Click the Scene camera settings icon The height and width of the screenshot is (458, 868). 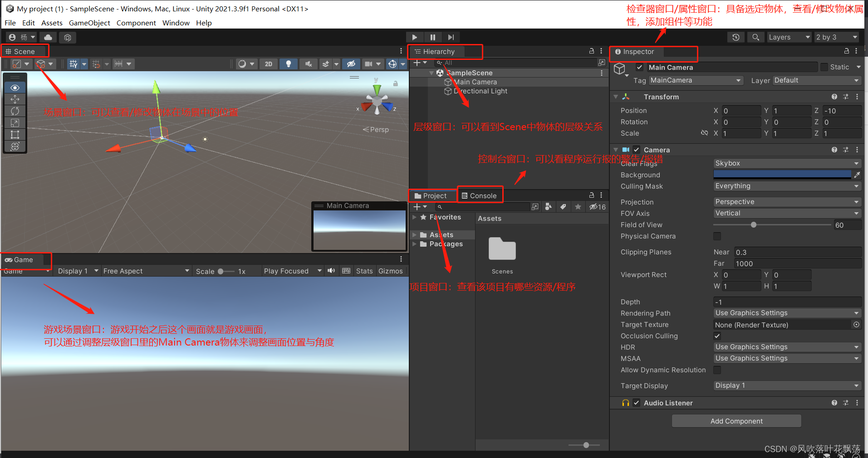[368, 64]
